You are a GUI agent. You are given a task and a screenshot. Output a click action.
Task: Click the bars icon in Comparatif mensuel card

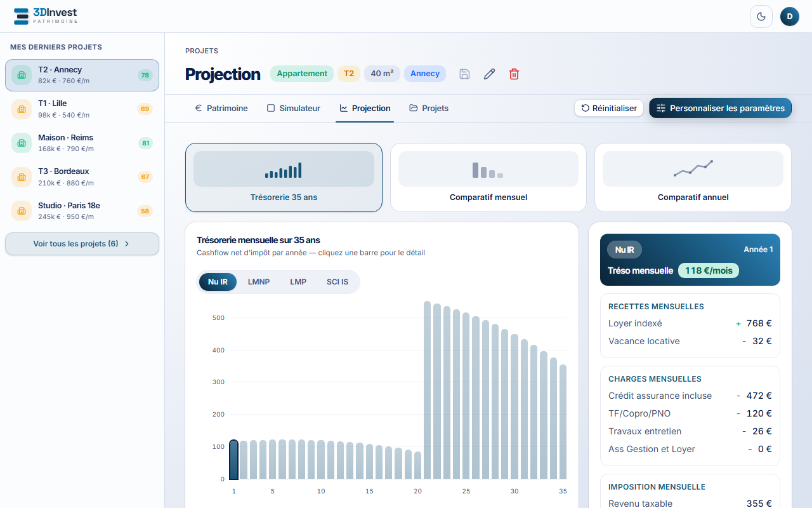pos(488,170)
